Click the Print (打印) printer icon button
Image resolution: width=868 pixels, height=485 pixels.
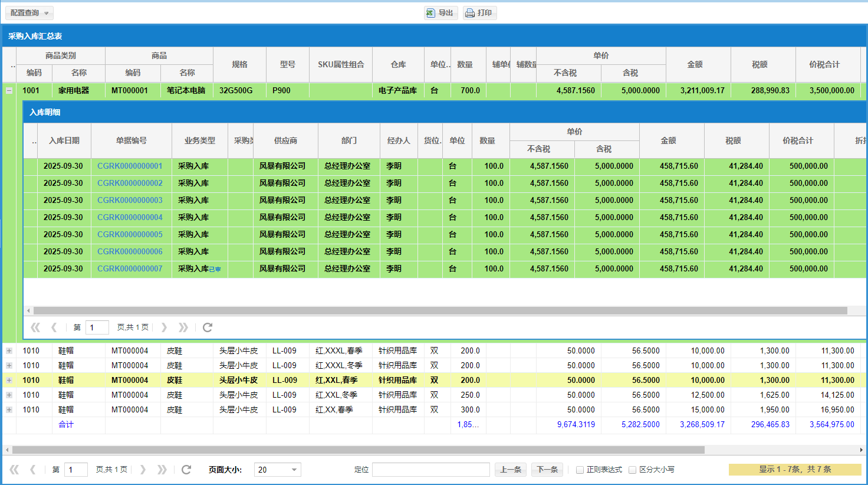[x=479, y=13]
